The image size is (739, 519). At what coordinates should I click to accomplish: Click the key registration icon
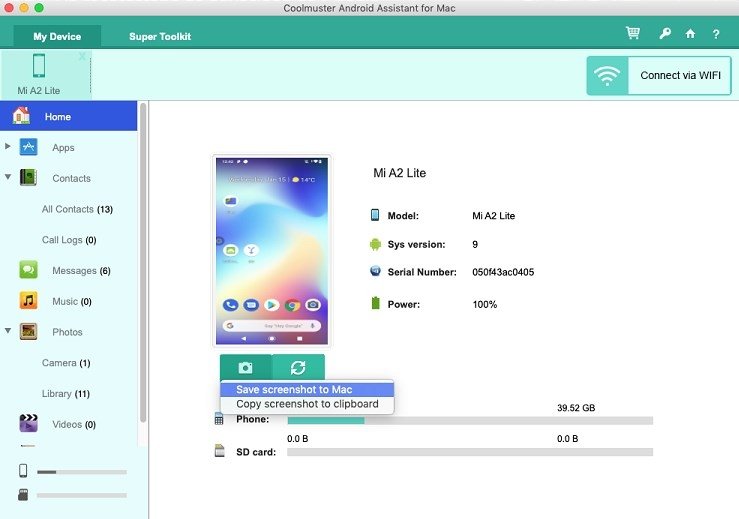665,33
